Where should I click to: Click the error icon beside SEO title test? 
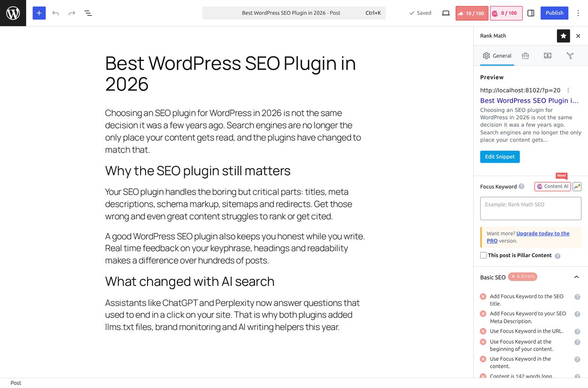[x=483, y=297]
